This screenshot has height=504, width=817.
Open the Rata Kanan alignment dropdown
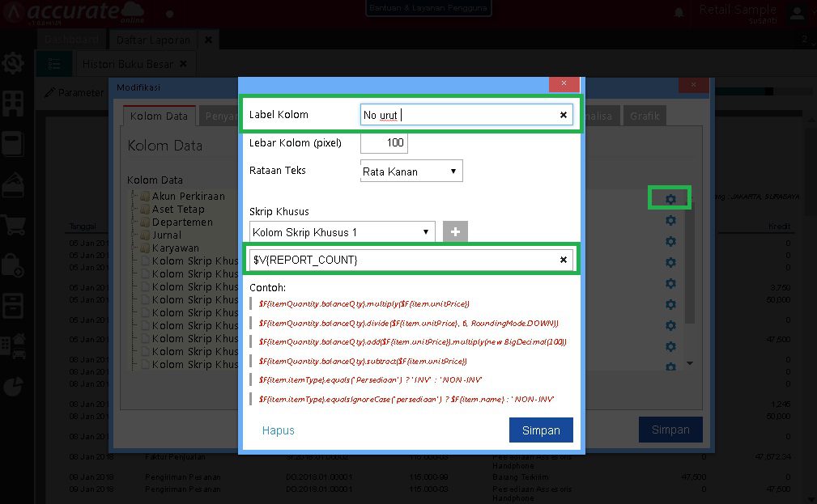coord(411,171)
